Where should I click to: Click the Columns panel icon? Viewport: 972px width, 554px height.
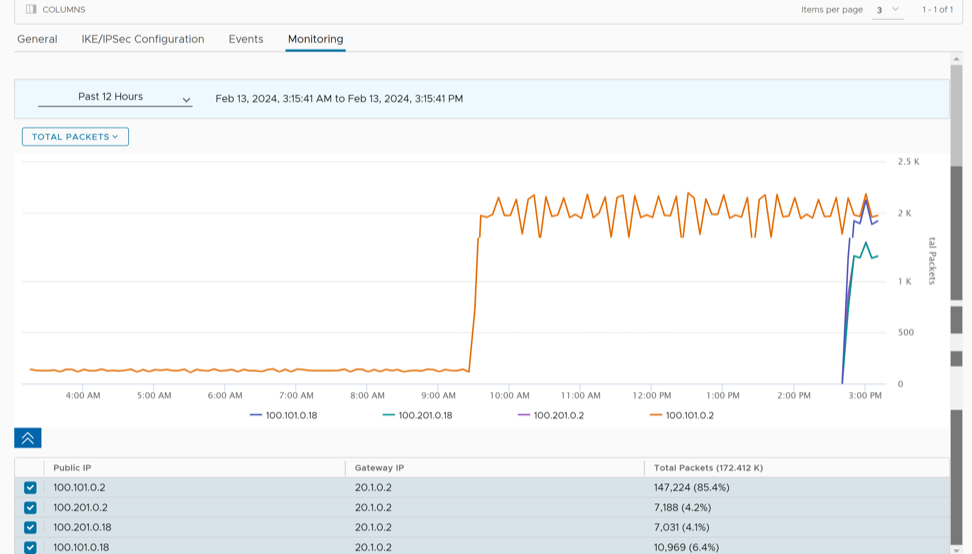pyautogui.click(x=31, y=9)
